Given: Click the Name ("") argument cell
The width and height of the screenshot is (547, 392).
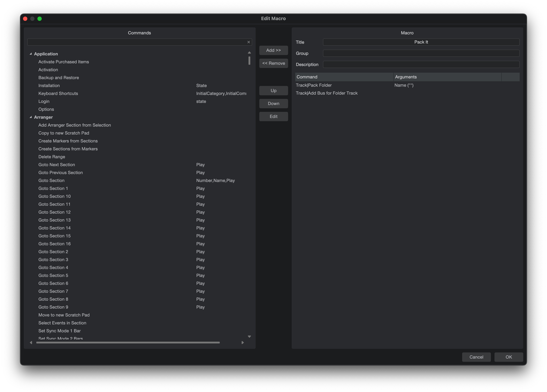Looking at the screenshot, I should [404, 85].
